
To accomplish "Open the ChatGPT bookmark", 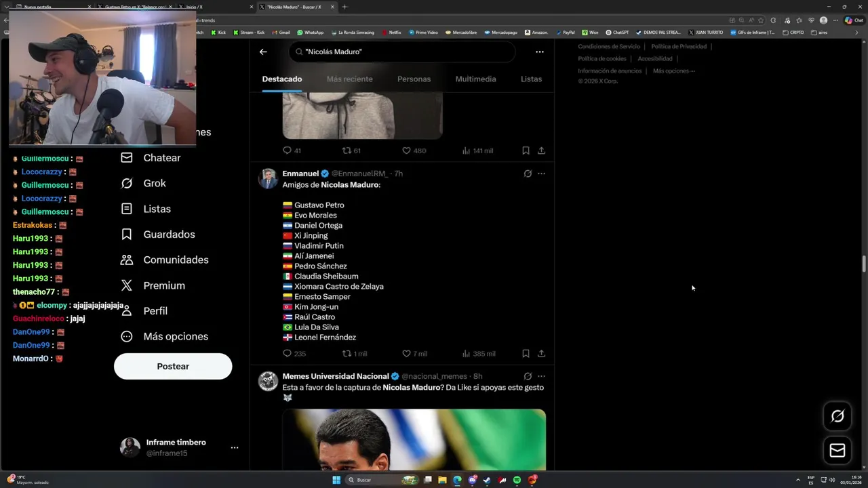I will (x=617, y=33).
